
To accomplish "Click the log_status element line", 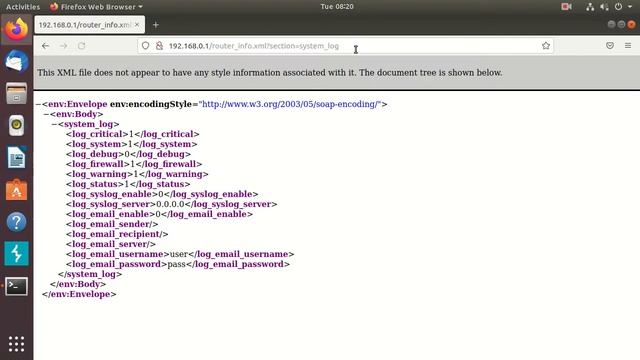I will pyautogui.click(x=128, y=184).
